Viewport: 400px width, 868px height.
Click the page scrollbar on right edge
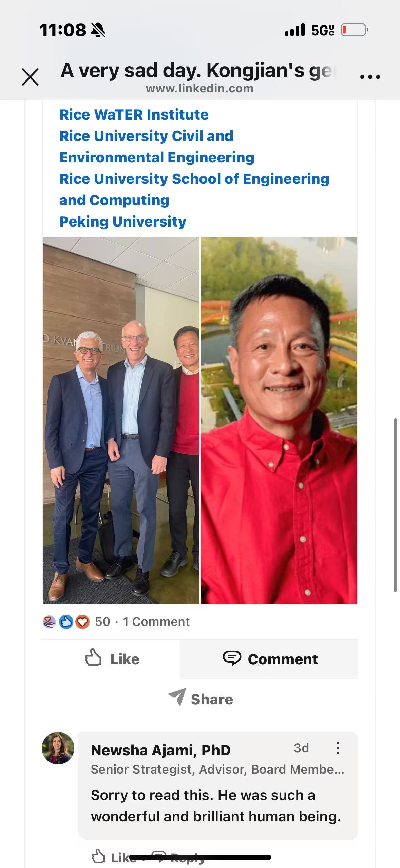pyautogui.click(x=395, y=505)
